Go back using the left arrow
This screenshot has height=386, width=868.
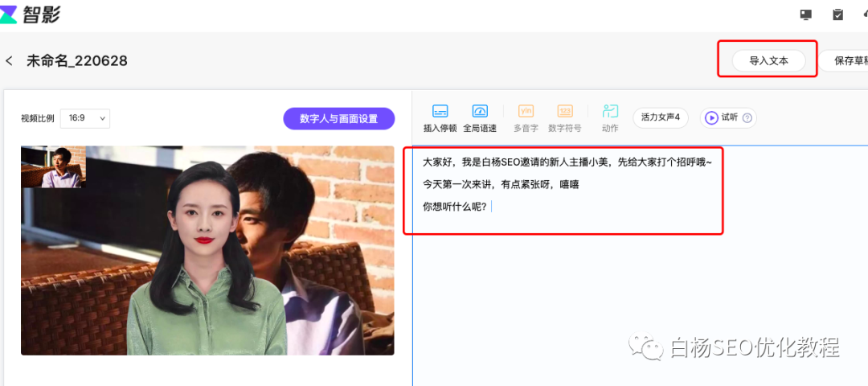pyautogui.click(x=10, y=61)
